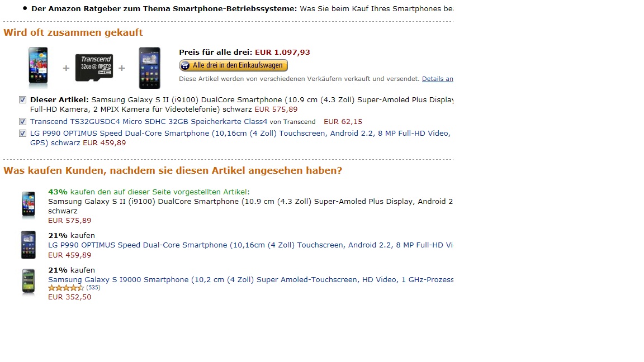The height and width of the screenshot is (362, 644).
Task: Open LG P990 link under first 21% kaufen
Action: [250, 245]
